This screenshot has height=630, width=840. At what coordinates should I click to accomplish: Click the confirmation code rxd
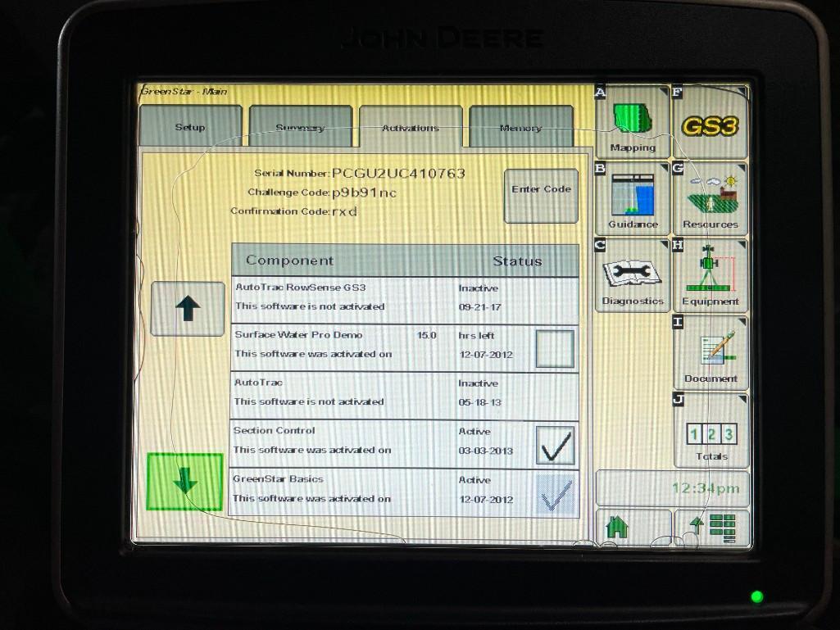[344, 211]
